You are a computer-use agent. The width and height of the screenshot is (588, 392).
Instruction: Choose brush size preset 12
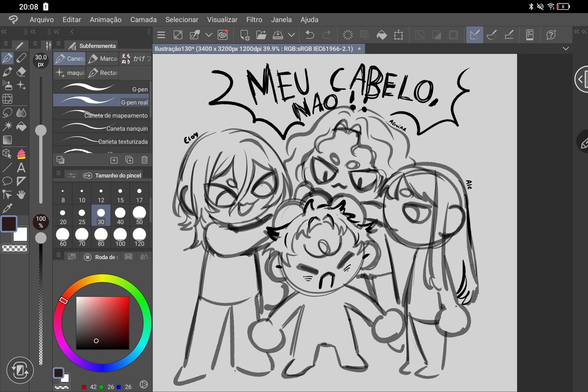click(101, 193)
